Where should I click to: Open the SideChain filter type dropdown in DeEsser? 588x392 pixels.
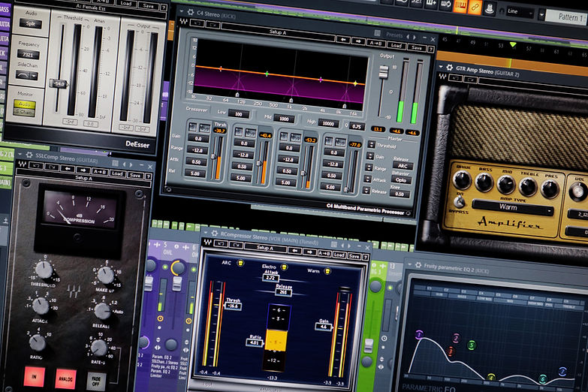[27, 76]
